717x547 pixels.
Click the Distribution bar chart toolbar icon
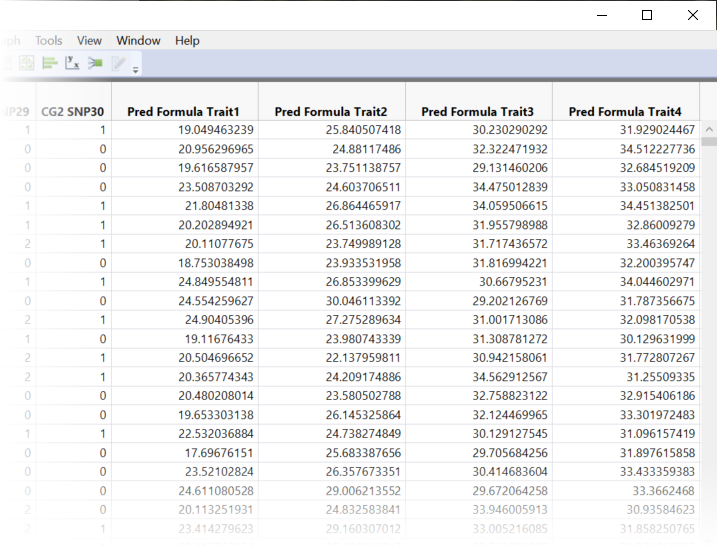tap(49, 63)
